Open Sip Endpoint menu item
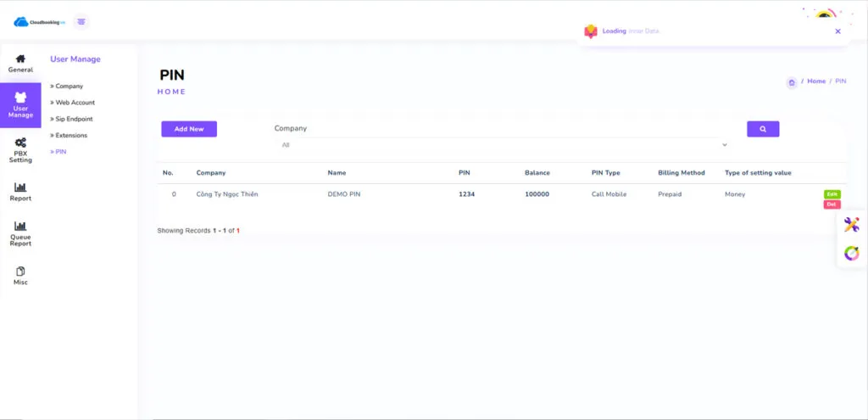868x420 pixels. [74, 119]
